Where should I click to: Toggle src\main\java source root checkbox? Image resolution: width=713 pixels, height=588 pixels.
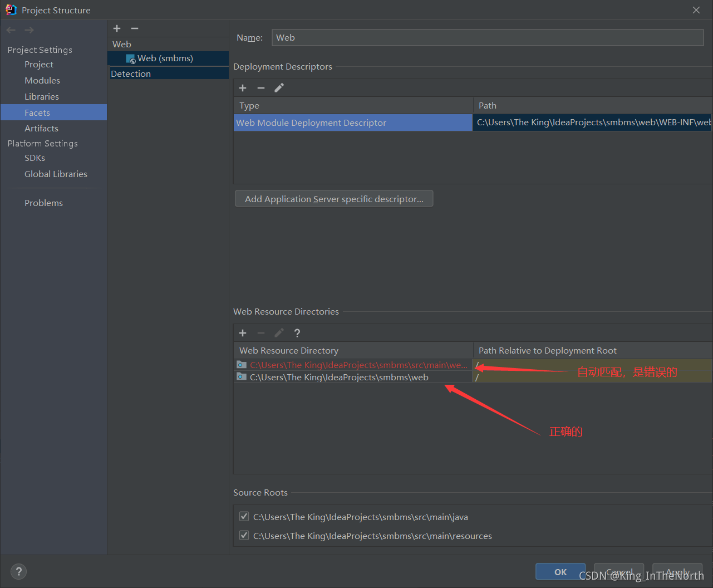click(x=244, y=516)
